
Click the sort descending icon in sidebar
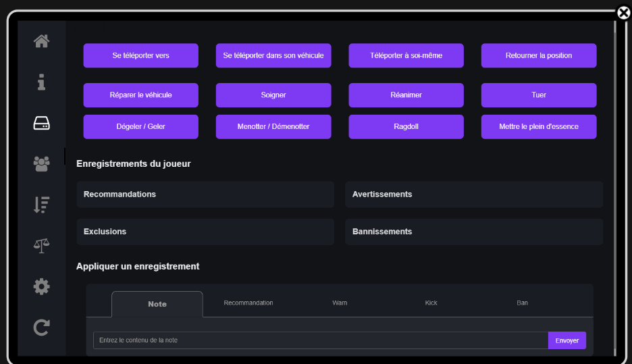tap(41, 205)
